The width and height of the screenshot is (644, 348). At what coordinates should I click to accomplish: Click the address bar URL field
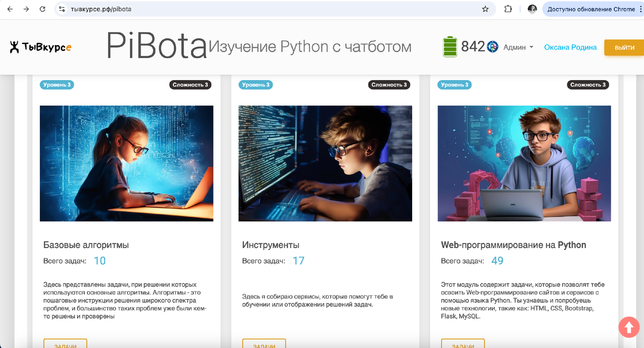pyautogui.click(x=268, y=9)
